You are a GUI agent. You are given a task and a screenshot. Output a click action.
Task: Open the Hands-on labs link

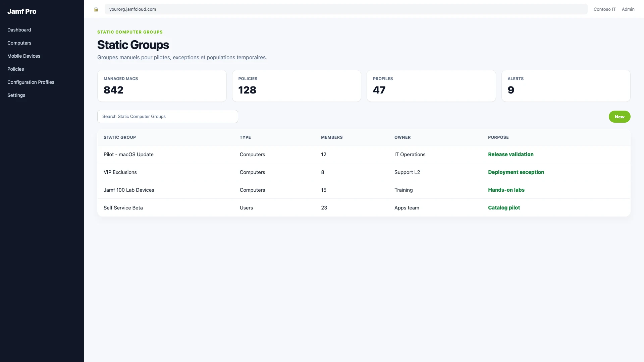[506, 190]
